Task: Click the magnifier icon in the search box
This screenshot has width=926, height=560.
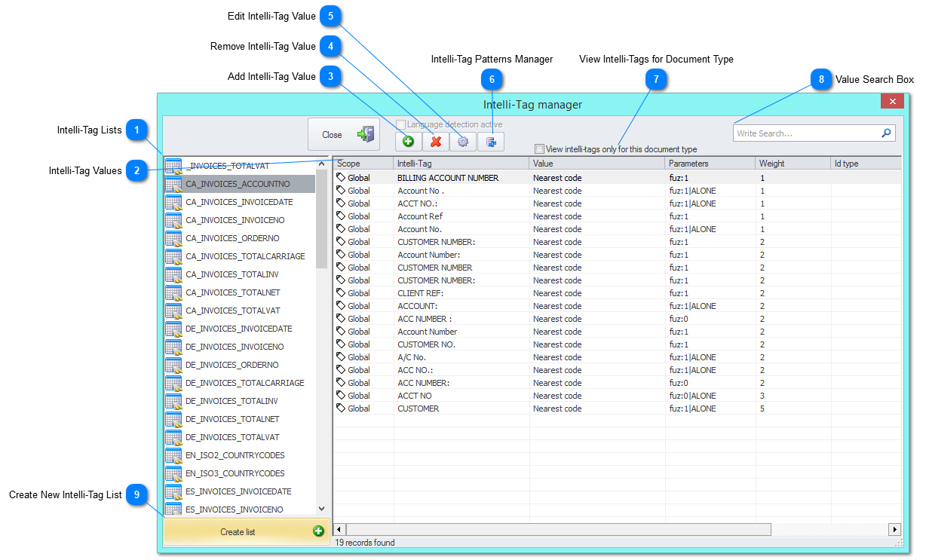Action: [887, 133]
